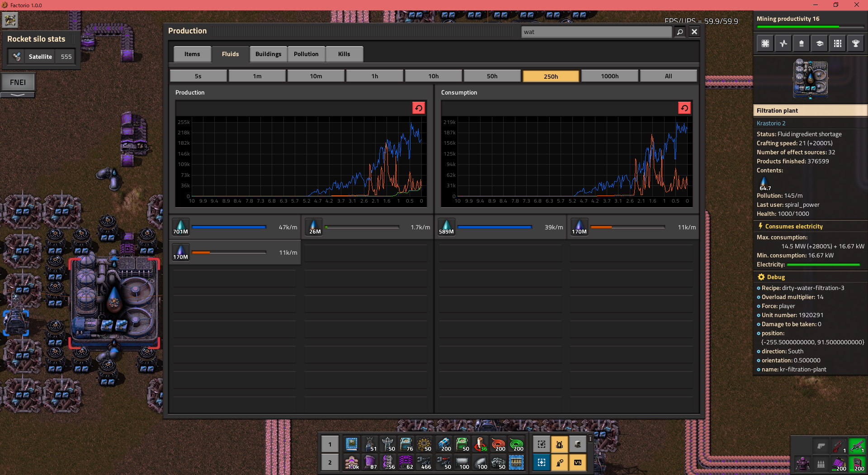Close the Production window
This screenshot has width=868, height=475.
pos(694,32)
